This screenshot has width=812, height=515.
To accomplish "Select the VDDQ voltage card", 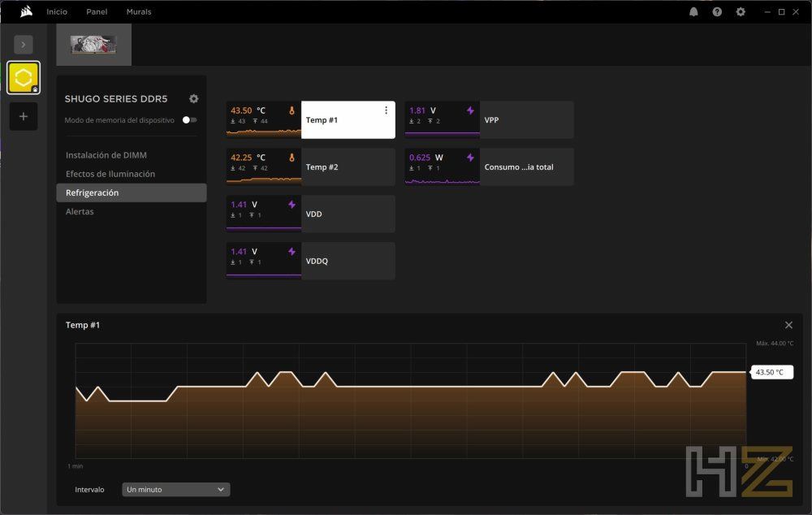I will click(x=311, y=261).
